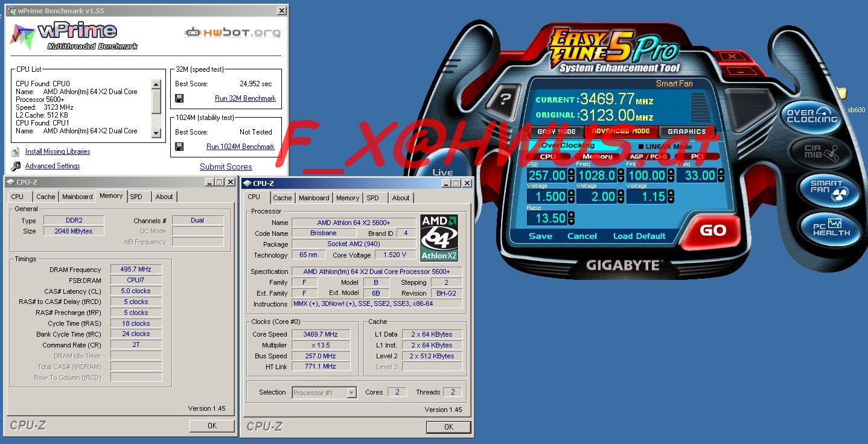868x444 pixels.
Task: Click the CPU List scrollbar thumb
Action: tap(156, 101)
